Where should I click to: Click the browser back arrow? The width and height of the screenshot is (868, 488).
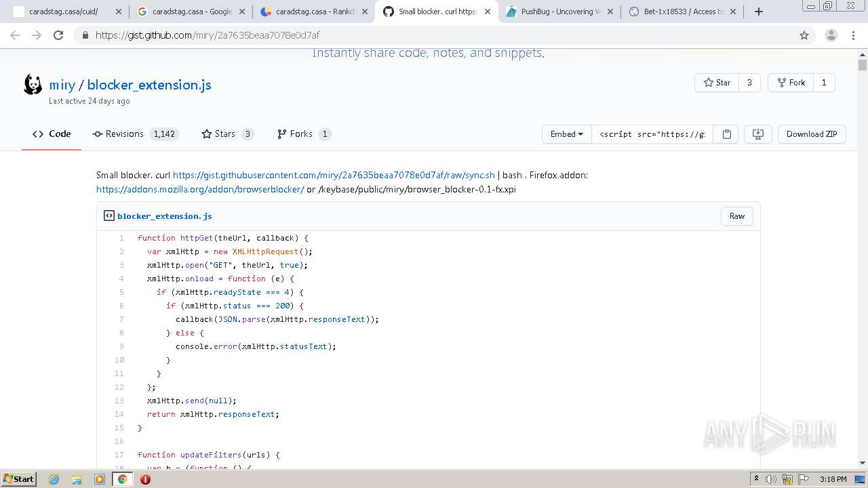(15, 35)
